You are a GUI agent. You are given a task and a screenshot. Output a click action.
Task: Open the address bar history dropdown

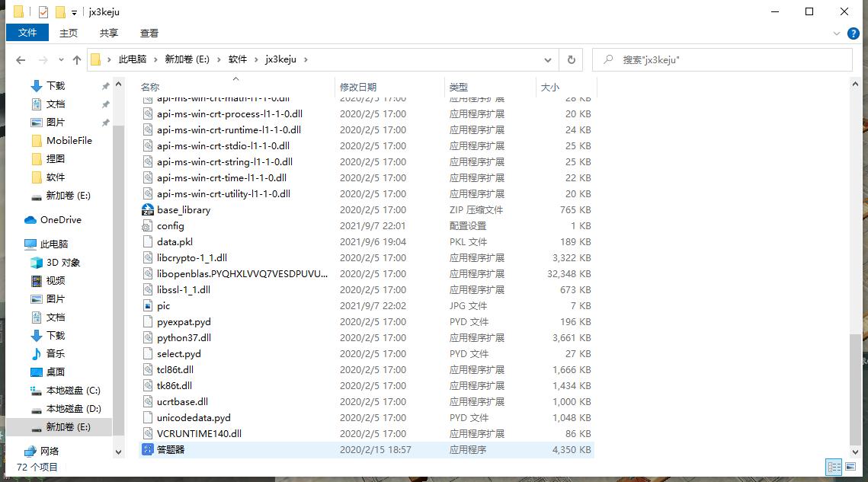coord(547,59)
